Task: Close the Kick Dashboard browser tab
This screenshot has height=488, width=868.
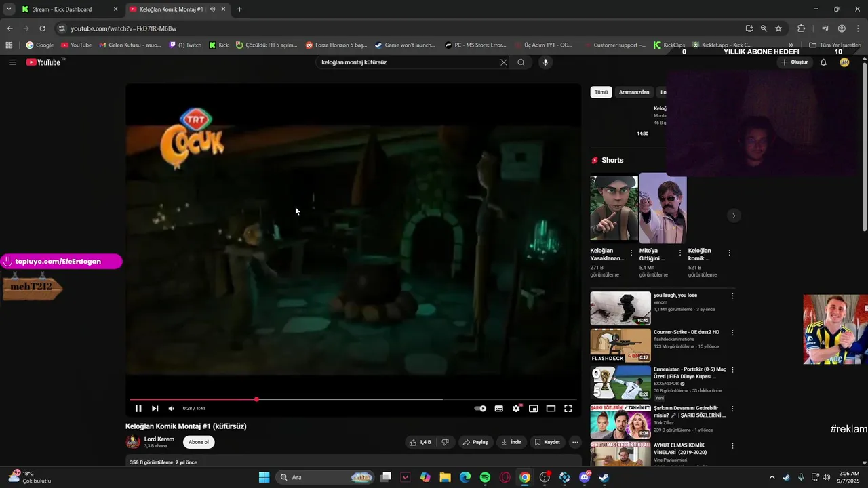Action: [x=115, y=9]
